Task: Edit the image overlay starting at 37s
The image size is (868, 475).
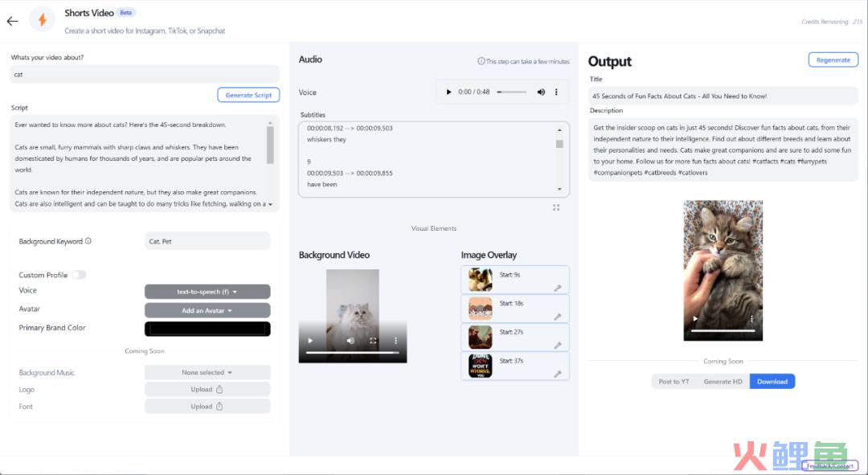Action: tap(558, 375)
